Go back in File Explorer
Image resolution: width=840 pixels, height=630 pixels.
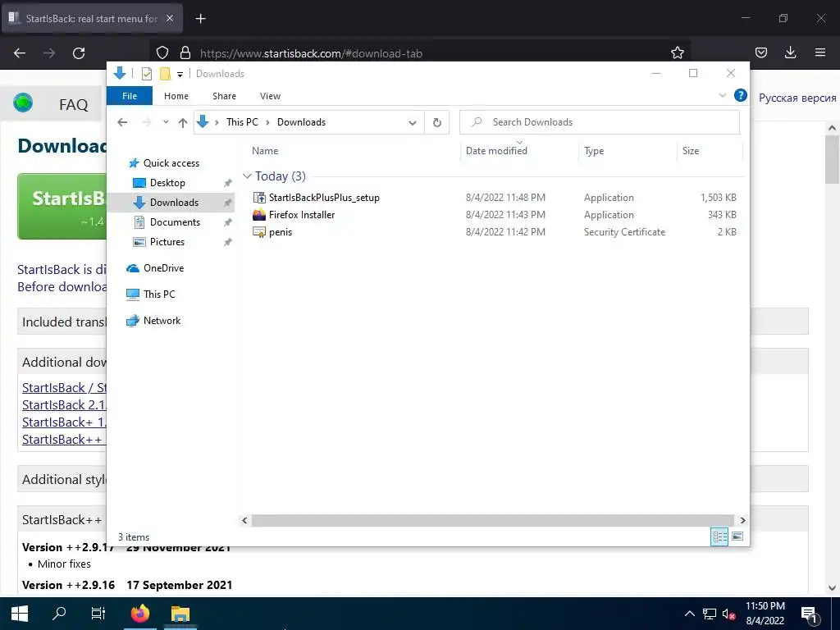click(x=122, y=122)
